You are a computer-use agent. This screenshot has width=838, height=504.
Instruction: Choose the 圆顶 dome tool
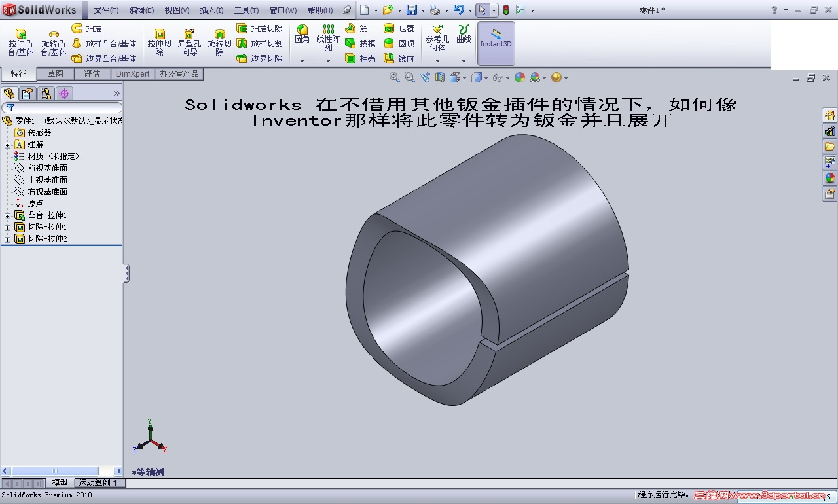click(399, 43)
